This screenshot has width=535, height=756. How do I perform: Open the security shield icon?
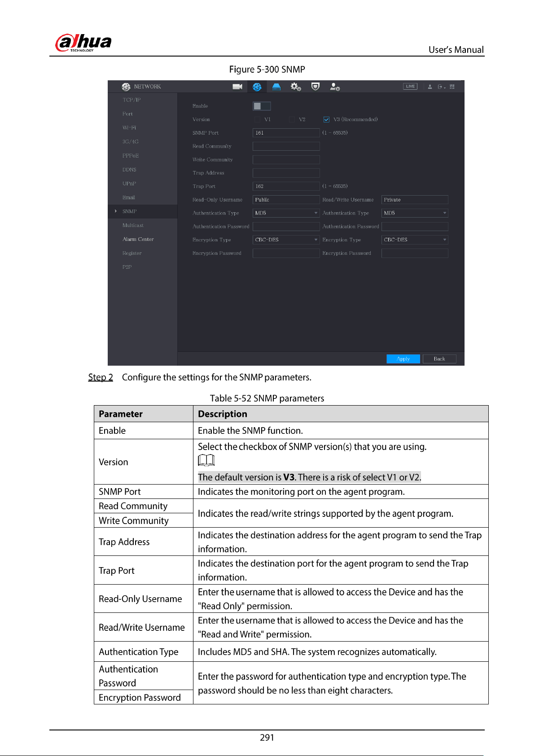click(316, 87)
